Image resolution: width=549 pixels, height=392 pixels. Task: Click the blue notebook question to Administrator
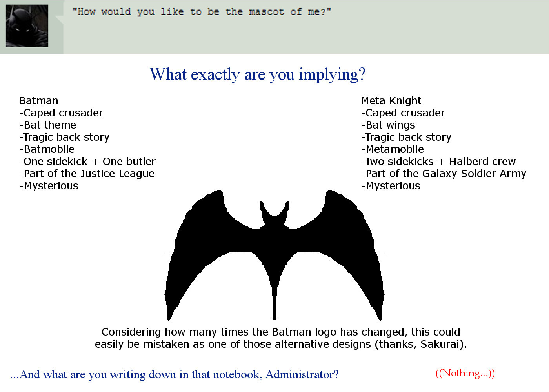(174, 375)
